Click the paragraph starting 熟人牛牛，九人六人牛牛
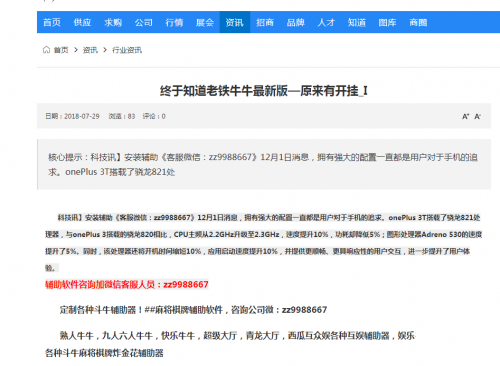Image resolution: width=500 pixels, height=366 pixels. tap(230, 344)
